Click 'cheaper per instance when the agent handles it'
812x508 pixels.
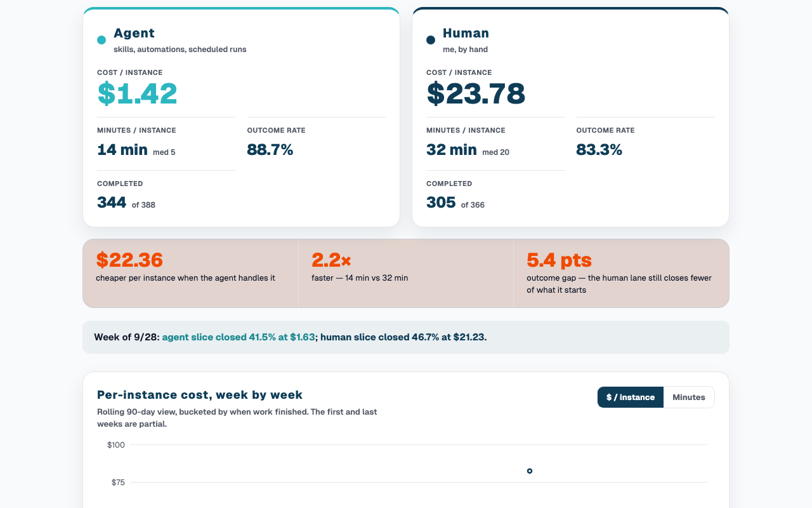coord(185,278)
